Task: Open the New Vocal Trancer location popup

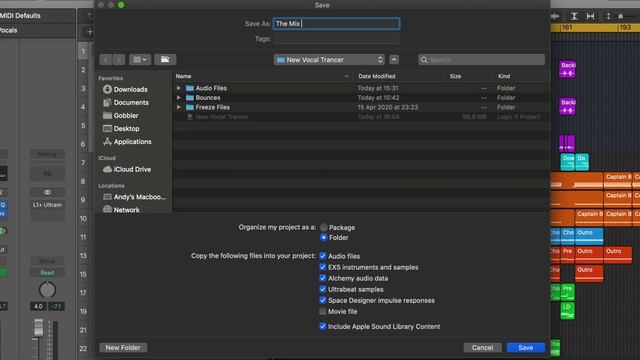Action: tap(329, 60)
